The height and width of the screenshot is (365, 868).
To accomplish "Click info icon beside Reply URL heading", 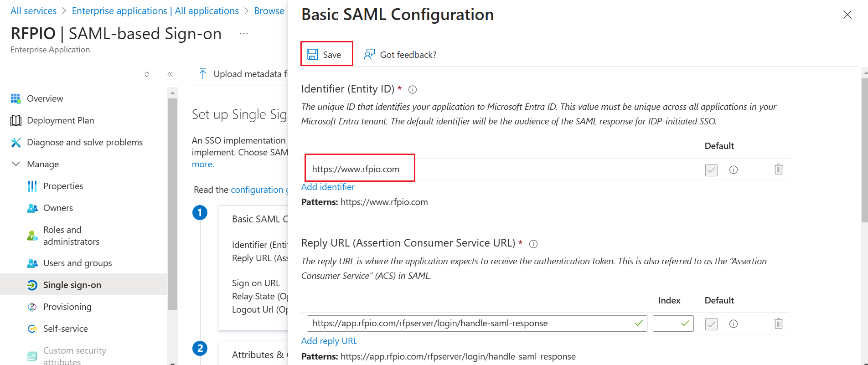I will point(533,244).
